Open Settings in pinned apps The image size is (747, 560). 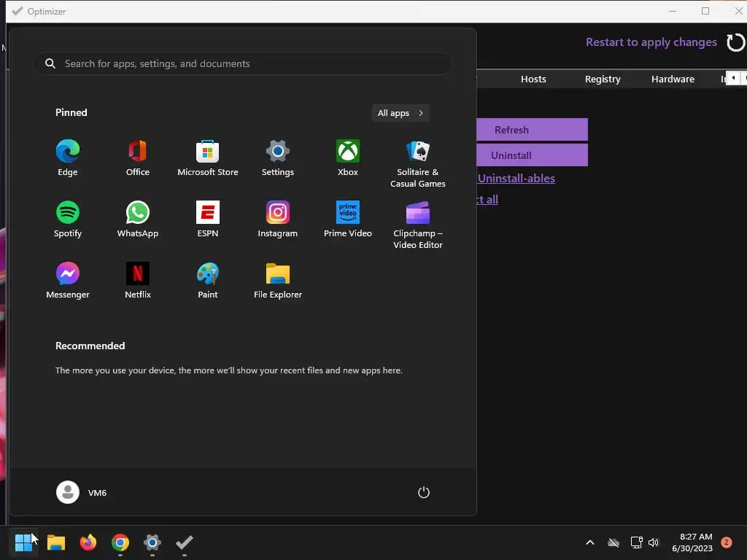[x=278, y=158]
